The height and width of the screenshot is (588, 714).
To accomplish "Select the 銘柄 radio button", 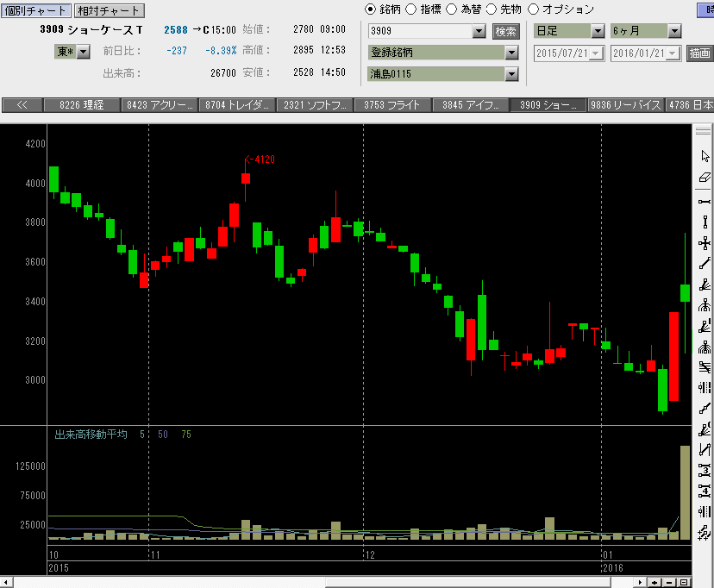I will pos(371,9).
